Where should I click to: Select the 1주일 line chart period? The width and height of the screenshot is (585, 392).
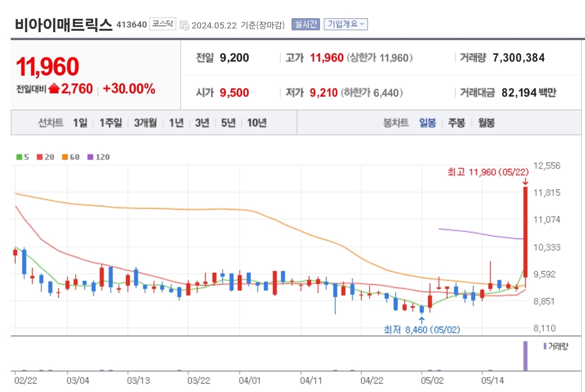[111, 123]
